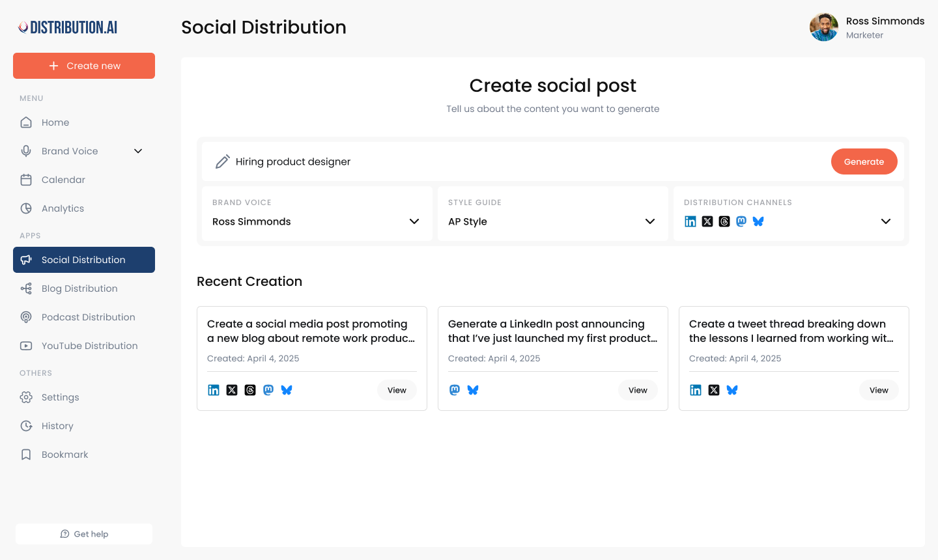Click the Ross Simmonds profile avatar
The width and height of the screenshot is (938, 560).
pos(823,27)
